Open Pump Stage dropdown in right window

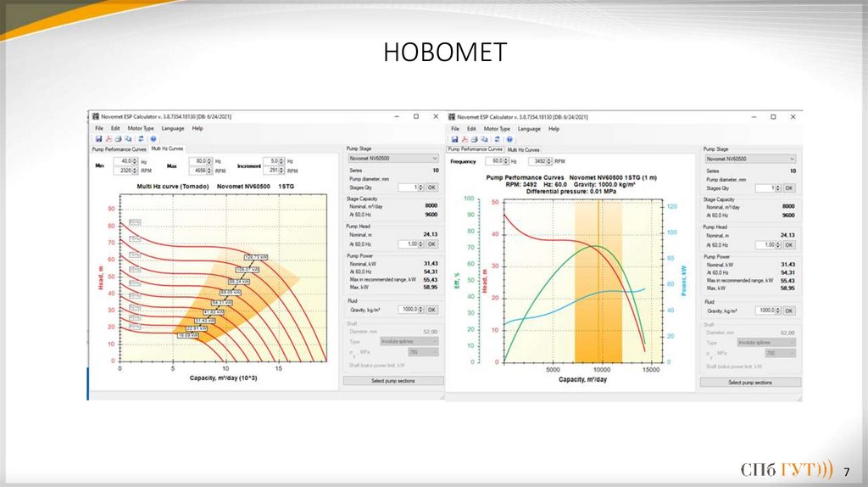pos(750,159)
